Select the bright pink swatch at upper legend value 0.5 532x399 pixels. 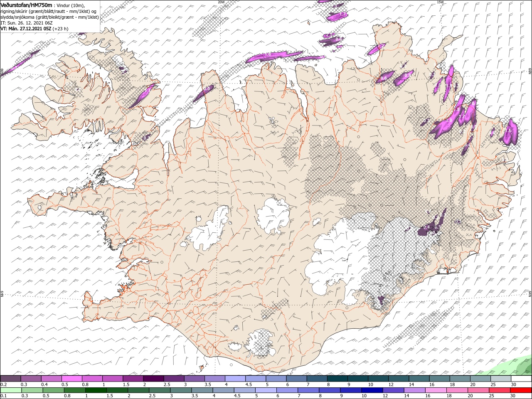tap(71, 379)
